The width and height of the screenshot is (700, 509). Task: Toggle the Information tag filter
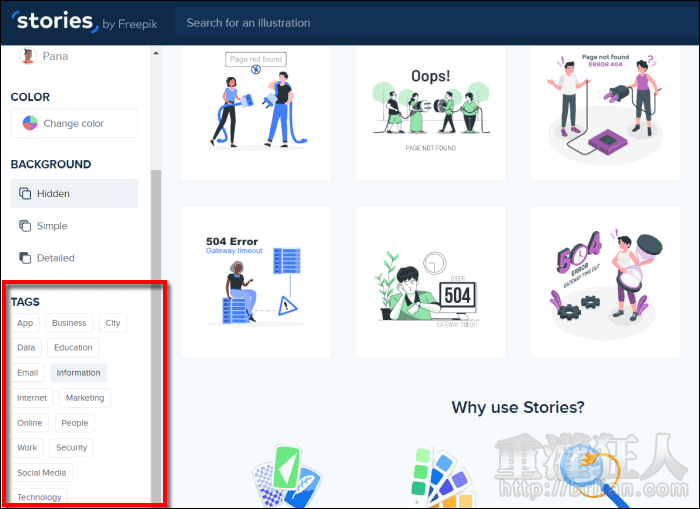pyautogui.click(x=78, y=373)
